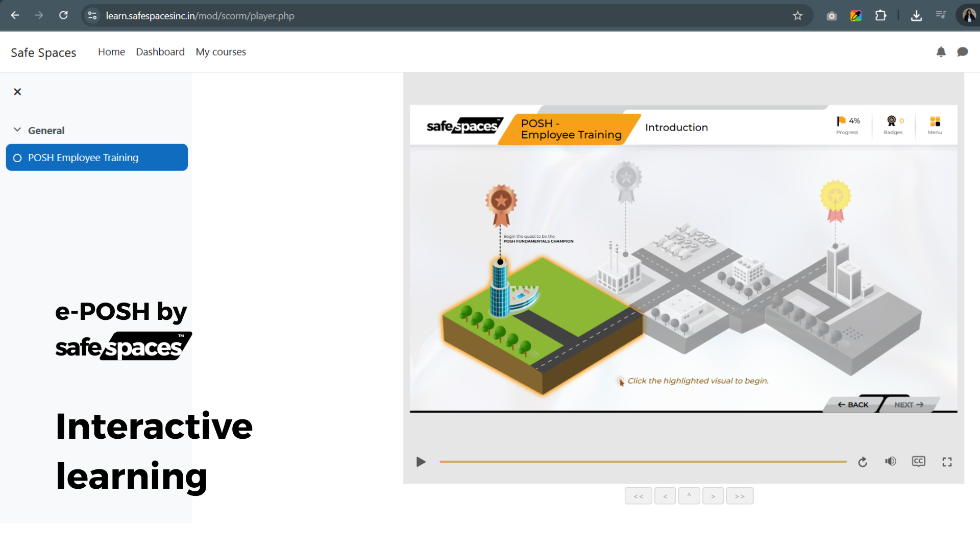This screenshot has width=980, height=551.
Task: Select the General section heading
Action: coord(46,131)
